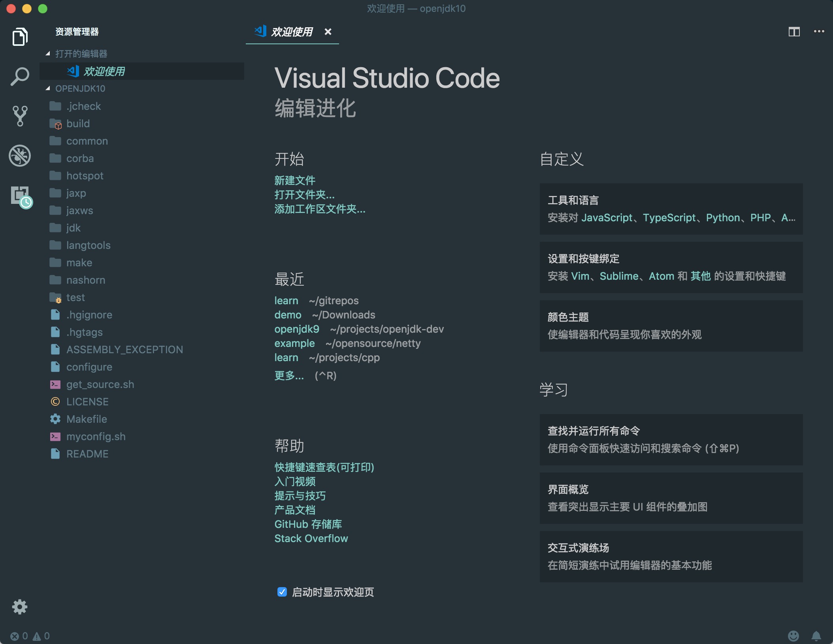Open the Search view icon
Screen dimensions: 833x644
20,76
